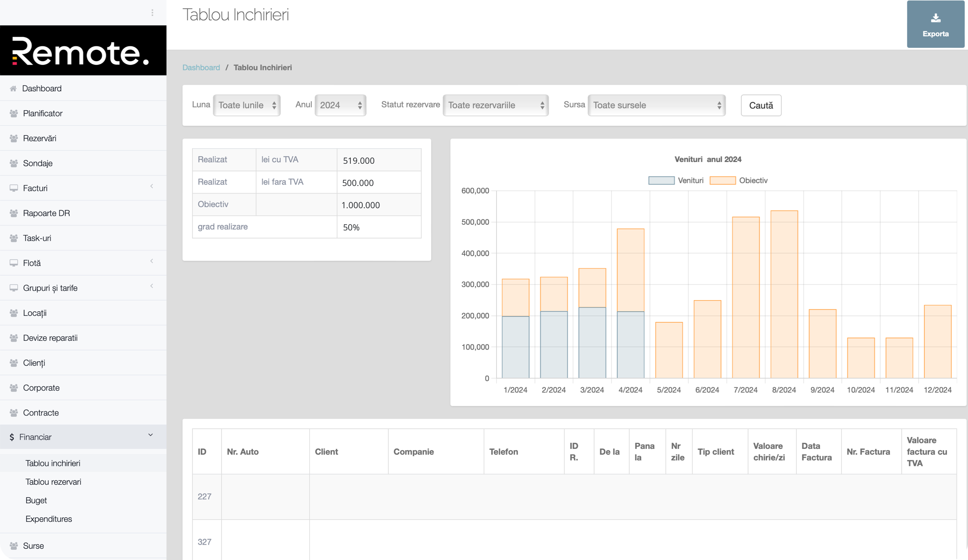Select Tablou inchirieri submenu item
The height and width of the screenshot is (560, 968).
tap(53, 463)
